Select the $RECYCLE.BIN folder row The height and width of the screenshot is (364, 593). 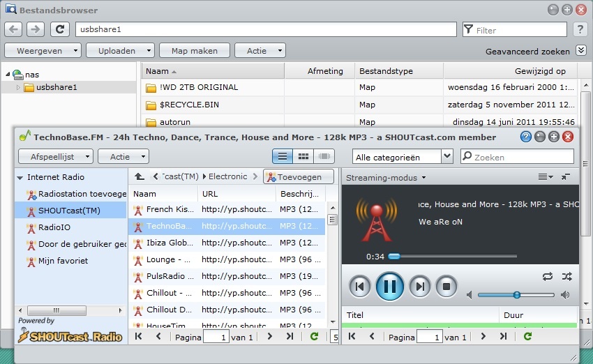359,105
